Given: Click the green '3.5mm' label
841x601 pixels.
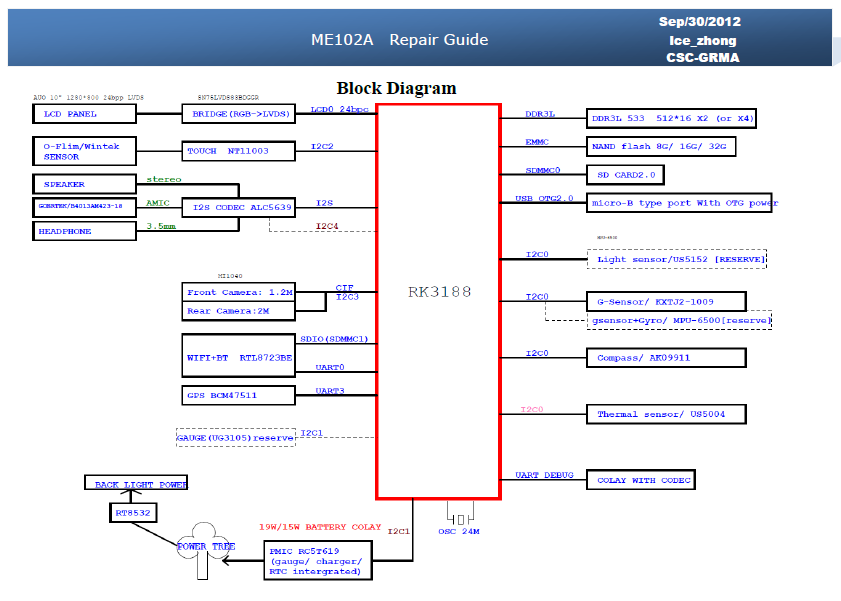Looking at the screenshot, I should [x=161, y=226].
